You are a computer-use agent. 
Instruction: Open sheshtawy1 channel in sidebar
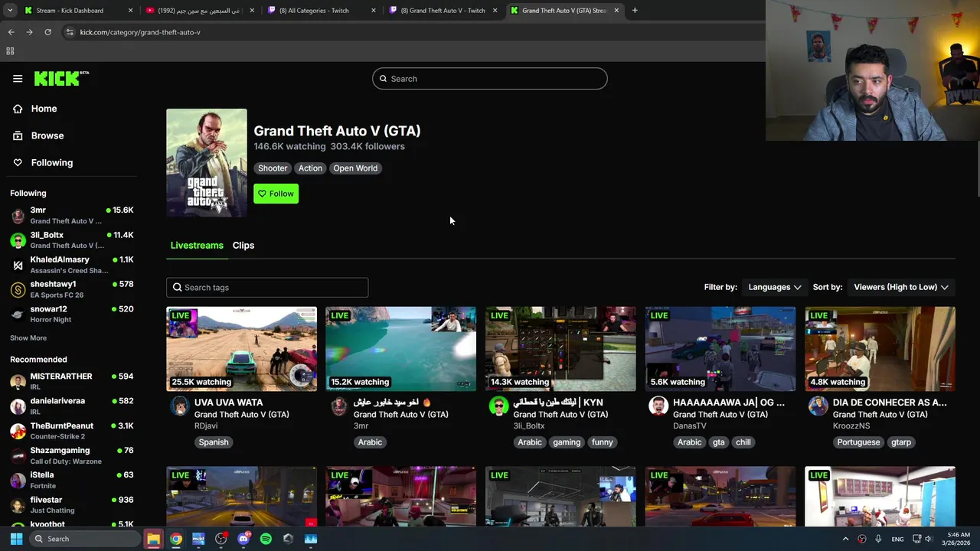[72, 289]
